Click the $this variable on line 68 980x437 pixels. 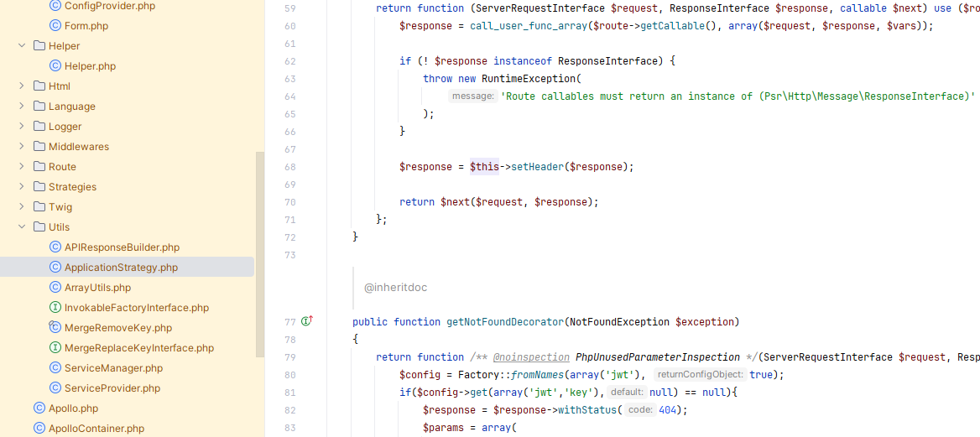484,167
